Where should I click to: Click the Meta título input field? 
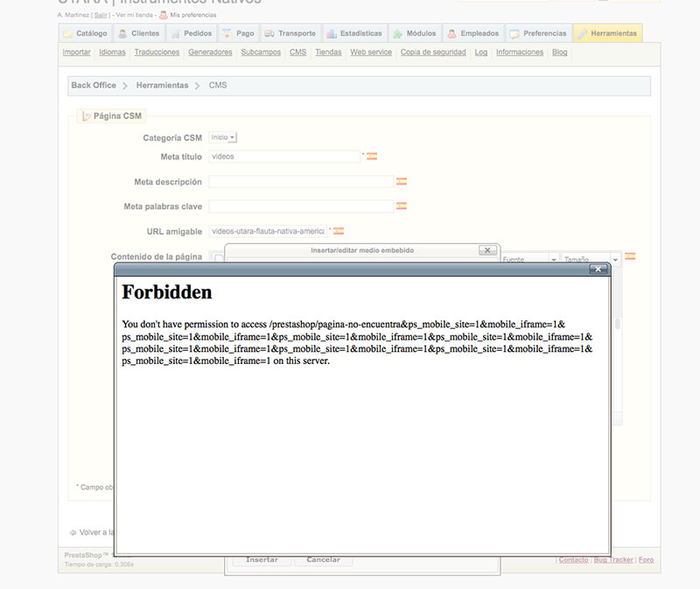pyautogui.click(x=283, y=157)
